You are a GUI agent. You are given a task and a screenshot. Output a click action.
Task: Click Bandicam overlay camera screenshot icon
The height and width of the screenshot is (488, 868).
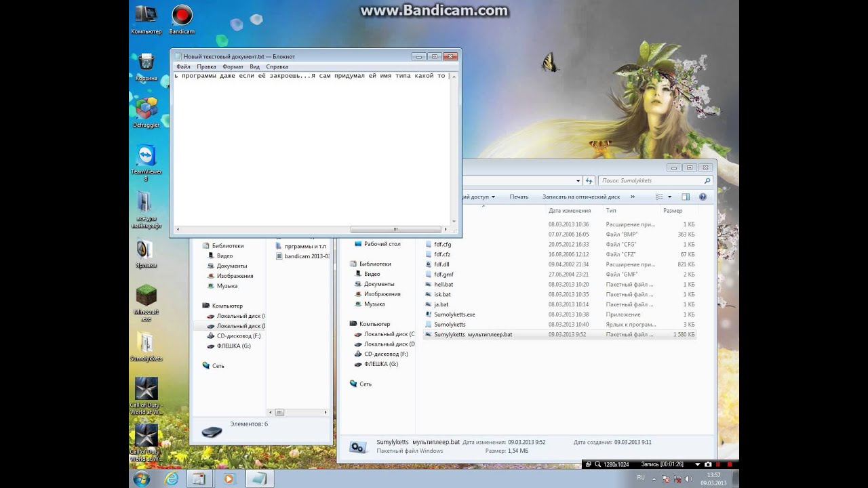708,464
